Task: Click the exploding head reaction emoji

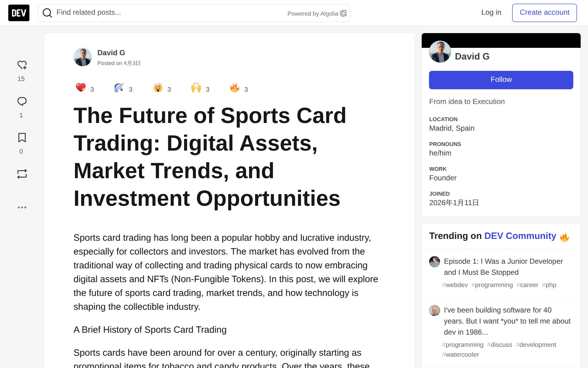Action: [158, 88]
